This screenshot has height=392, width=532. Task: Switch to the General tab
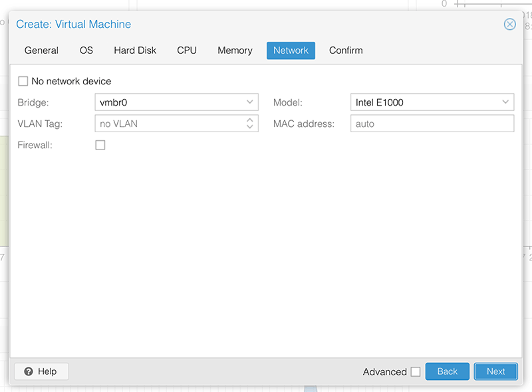point(41,50)
